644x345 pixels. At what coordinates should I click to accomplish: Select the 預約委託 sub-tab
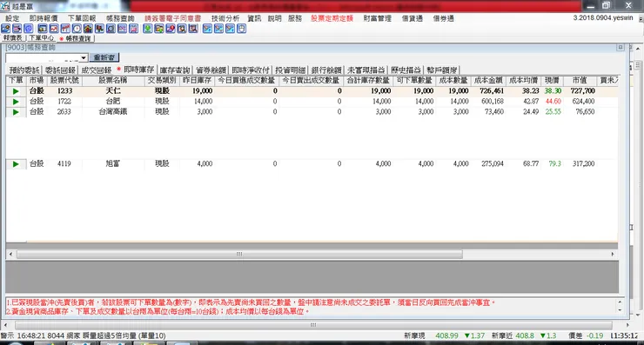[24, 70]
